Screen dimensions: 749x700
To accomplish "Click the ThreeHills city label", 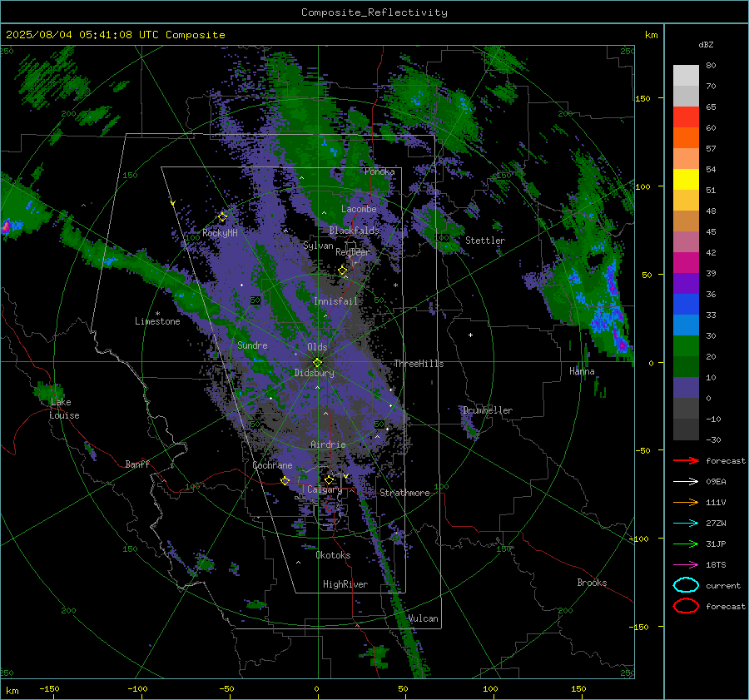I will pyautogui.click(x=419, y=364).
